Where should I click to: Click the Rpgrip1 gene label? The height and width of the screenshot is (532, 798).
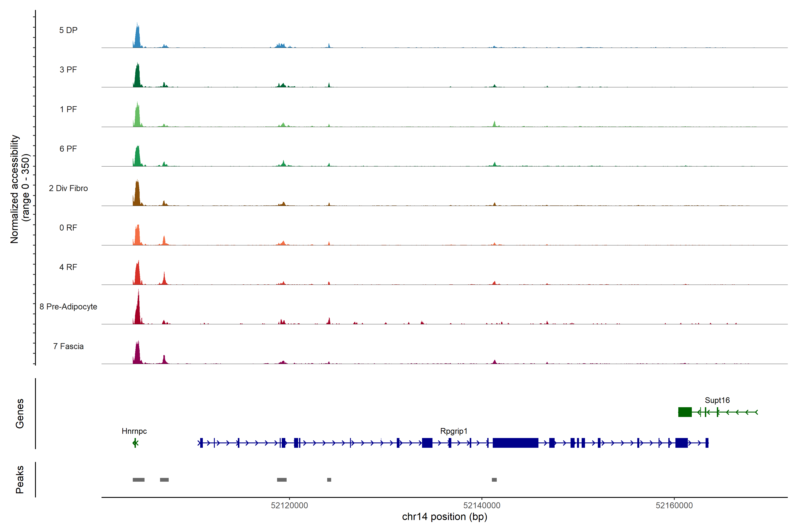(x=454, y=431)
